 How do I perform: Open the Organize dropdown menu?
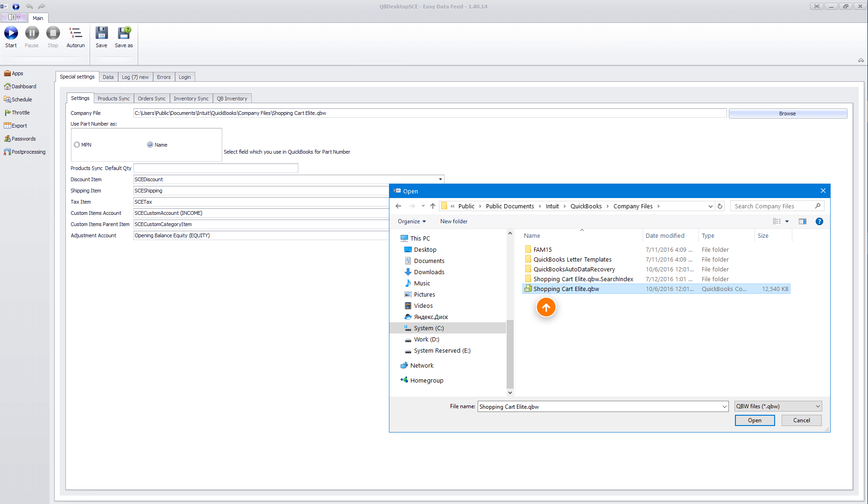411,221
